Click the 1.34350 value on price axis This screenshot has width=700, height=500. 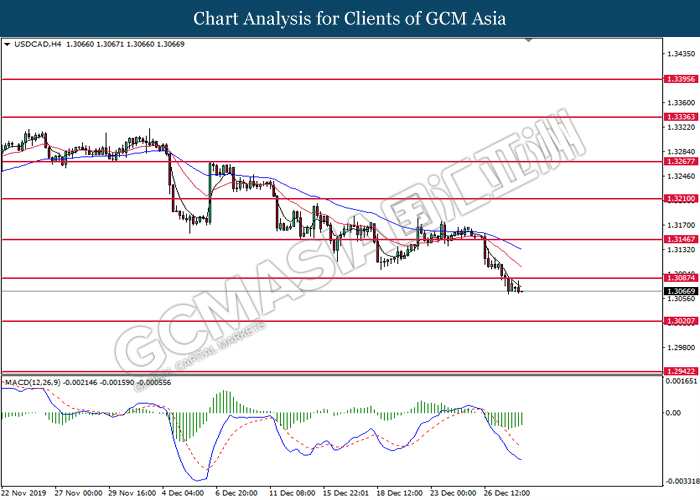click(x=680, y=53)
